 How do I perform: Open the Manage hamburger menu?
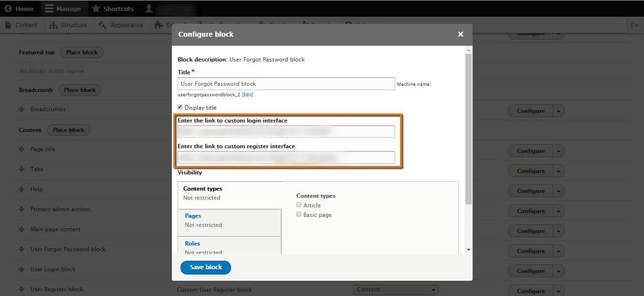49,9
